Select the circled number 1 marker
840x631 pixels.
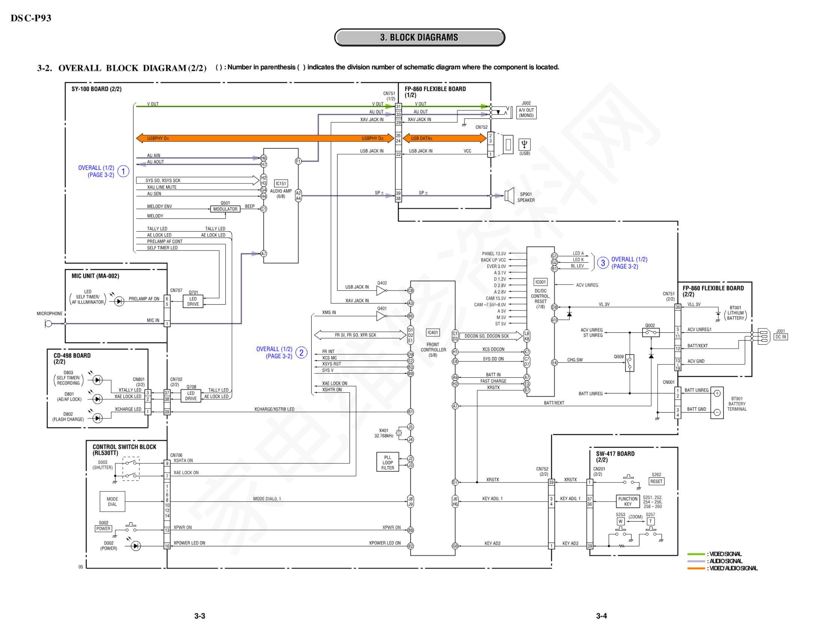pos(123,172)
